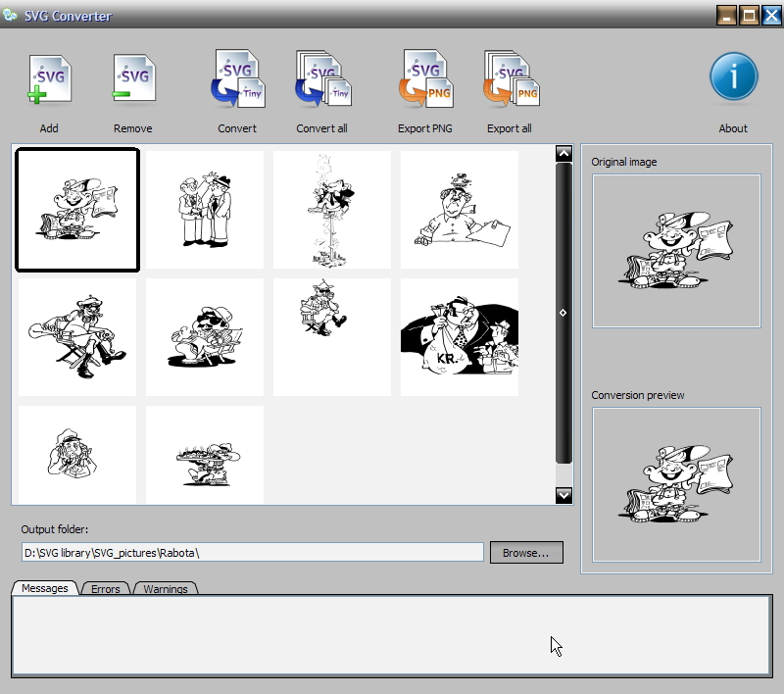Show the Warnings tab
Image resolution: width=784 pixels, height=694 pixels.
[166, 589]
